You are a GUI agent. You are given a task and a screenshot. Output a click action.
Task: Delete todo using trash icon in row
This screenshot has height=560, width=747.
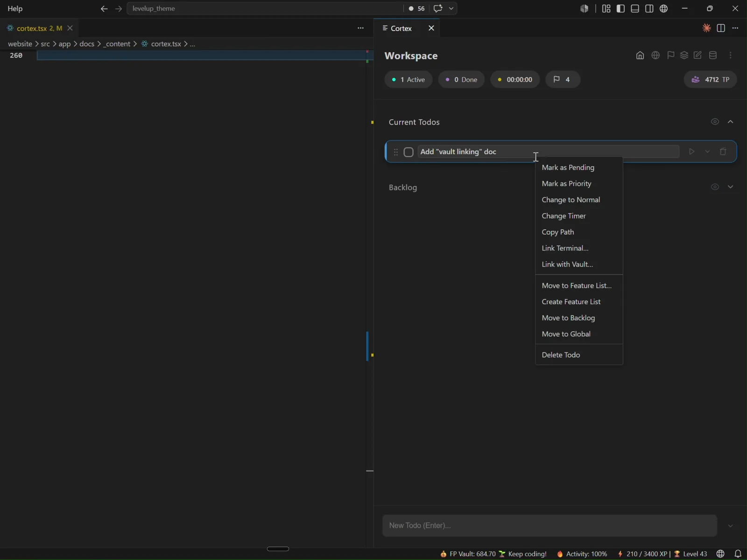(723, 152)
